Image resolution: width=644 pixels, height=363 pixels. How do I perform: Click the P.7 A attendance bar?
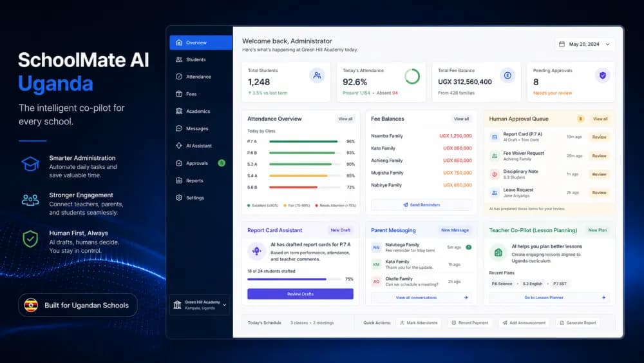point(305,141)
